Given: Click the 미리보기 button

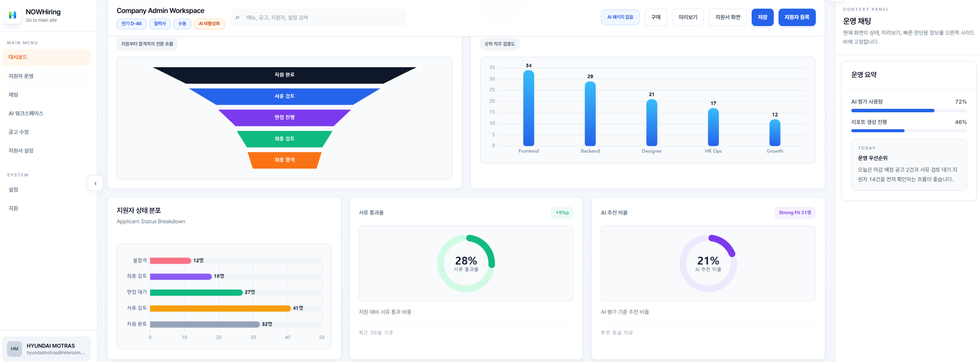Looking at the screenshot, I should point(688,17).
